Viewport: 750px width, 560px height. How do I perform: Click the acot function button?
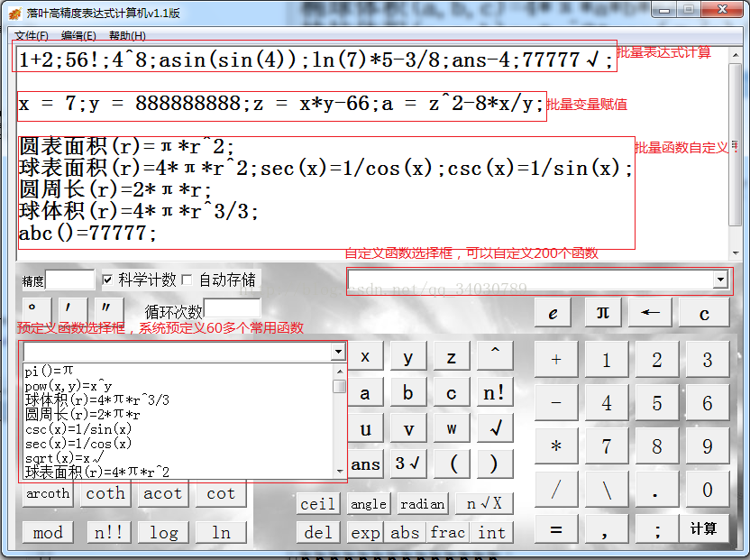coord(162,493)
